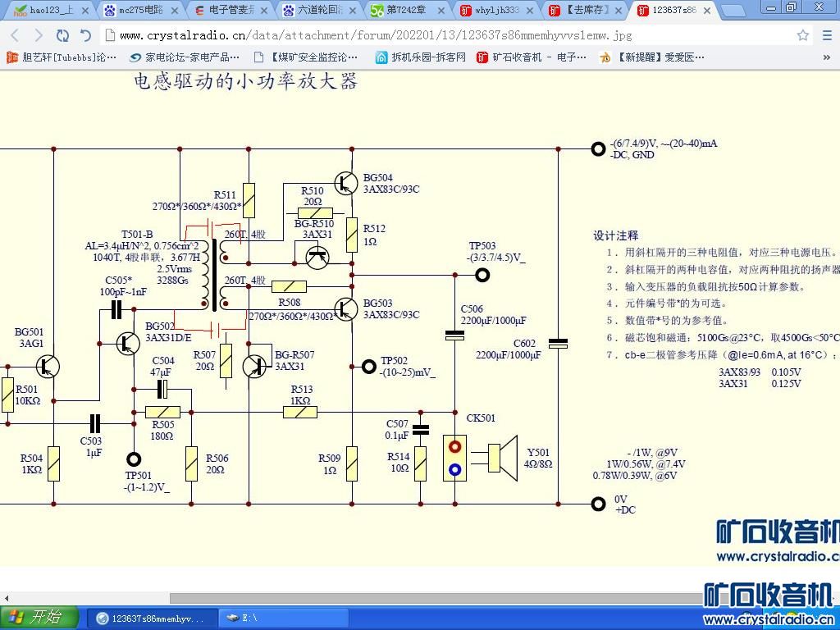This screenshot has width=840, height=630.
Task: Click the BG501 3AG1 transistor label
Action: coord(30,337)
